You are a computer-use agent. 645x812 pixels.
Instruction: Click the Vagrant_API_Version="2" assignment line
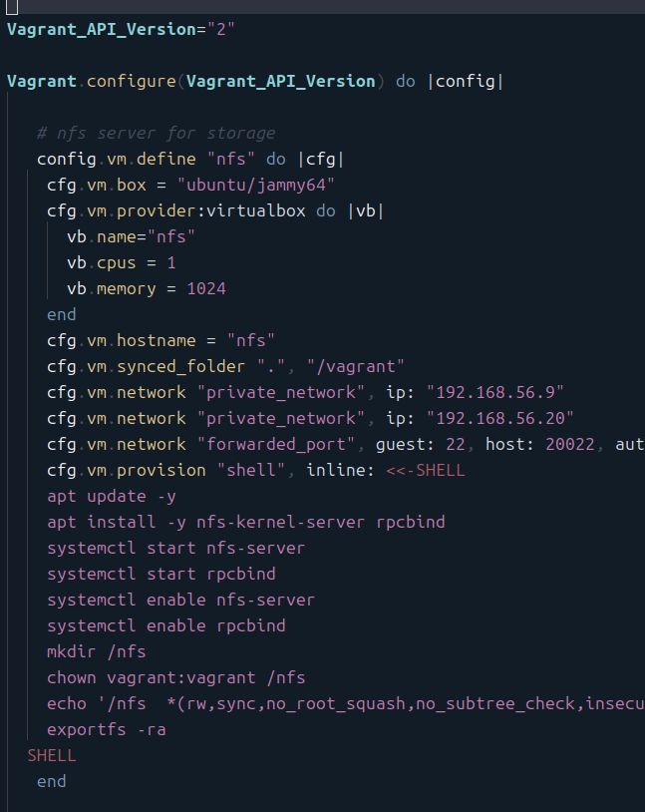pyautogui.click(x=120, y=29)
